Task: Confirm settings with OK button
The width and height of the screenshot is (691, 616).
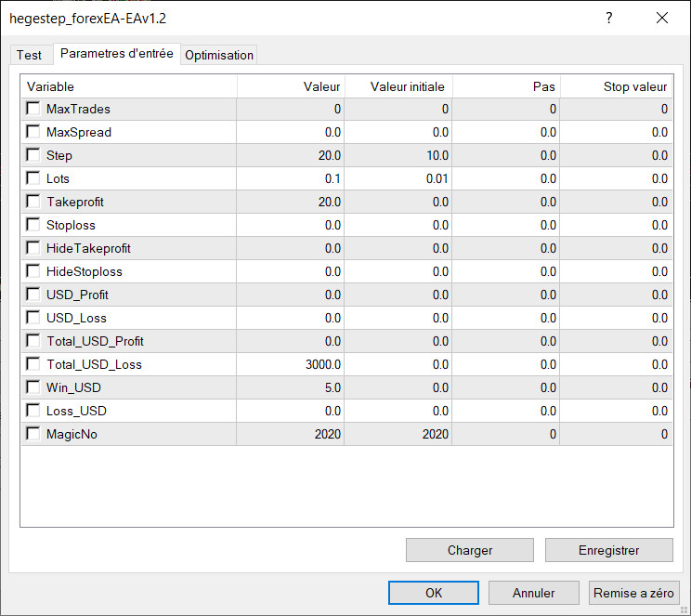Action: pyautogui.click(x=434, y=593)
